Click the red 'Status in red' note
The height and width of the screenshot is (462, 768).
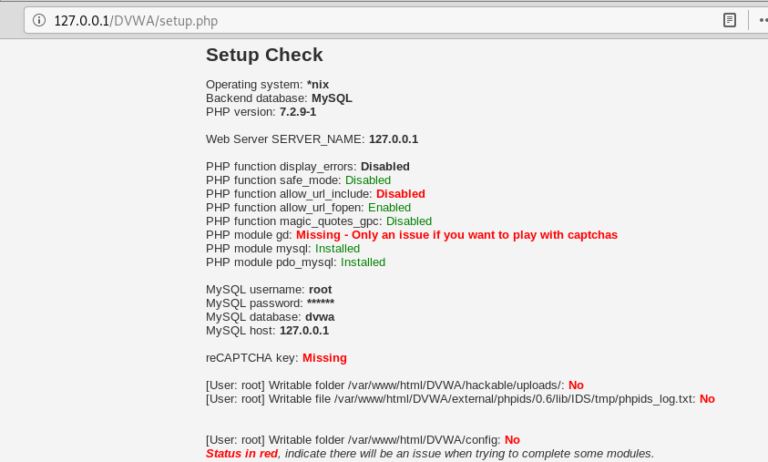pos(241,453)
